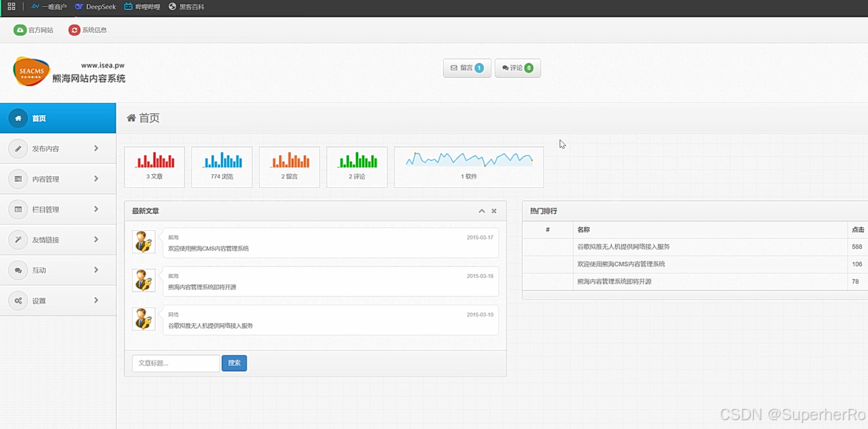Click the green 官方网站 cloud icon
The height and width of the screenshot is (429, 868).
pos(19,30)
